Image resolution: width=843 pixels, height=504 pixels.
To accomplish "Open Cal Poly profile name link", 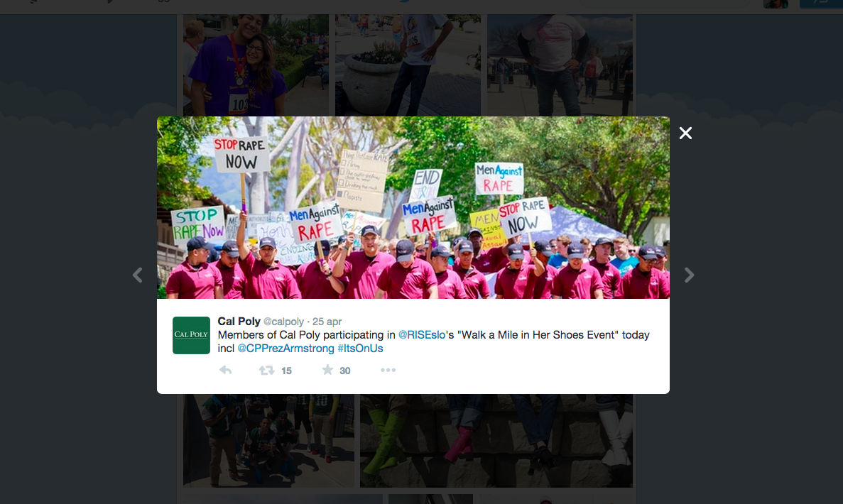I will [x=239, y=322].
